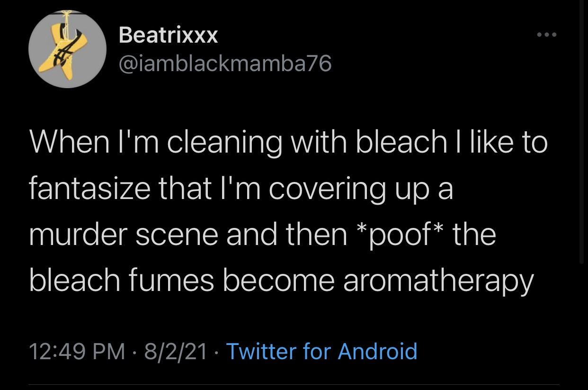Click the 12:49 PM timestamp
This screenshot has width=588, height=390.
tap(77, 351)
